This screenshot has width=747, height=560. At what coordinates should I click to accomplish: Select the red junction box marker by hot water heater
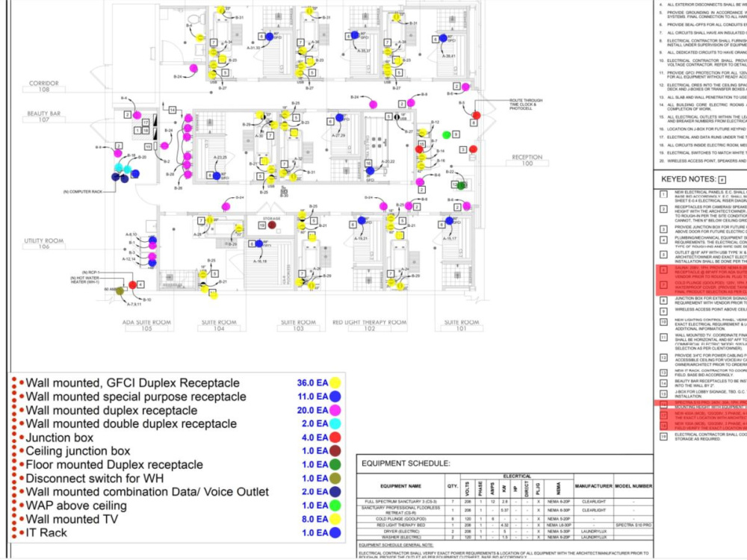tap(132, 284)
